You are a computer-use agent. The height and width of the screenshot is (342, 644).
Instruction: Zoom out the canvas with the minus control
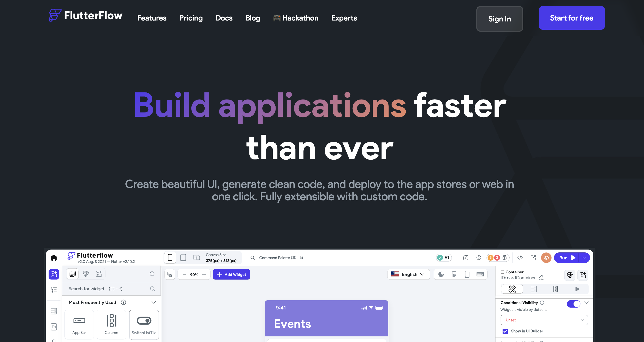pyautogui.click(x=184, y=274)
